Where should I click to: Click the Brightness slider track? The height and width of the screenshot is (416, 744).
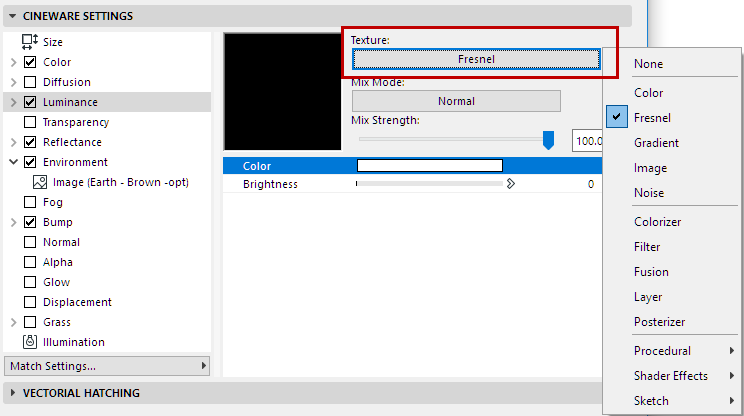click(429, 184)
